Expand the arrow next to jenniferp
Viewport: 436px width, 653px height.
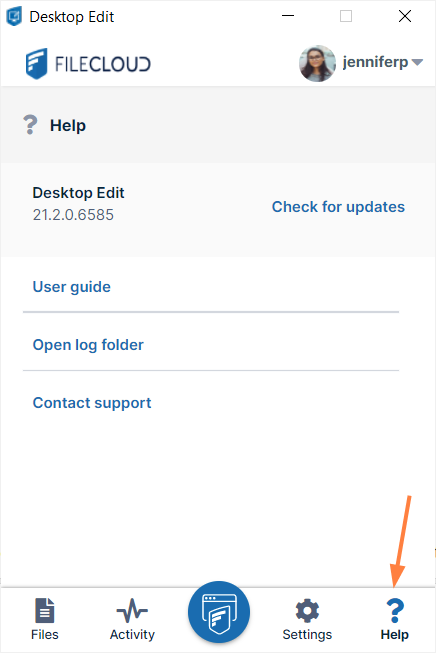click(x=417, y=62)
